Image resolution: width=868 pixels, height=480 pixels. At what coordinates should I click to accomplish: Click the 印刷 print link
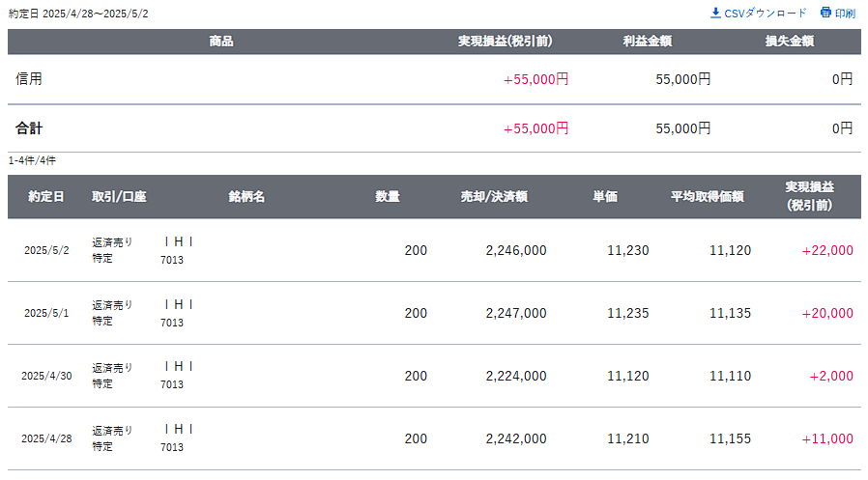coord(838,13)
